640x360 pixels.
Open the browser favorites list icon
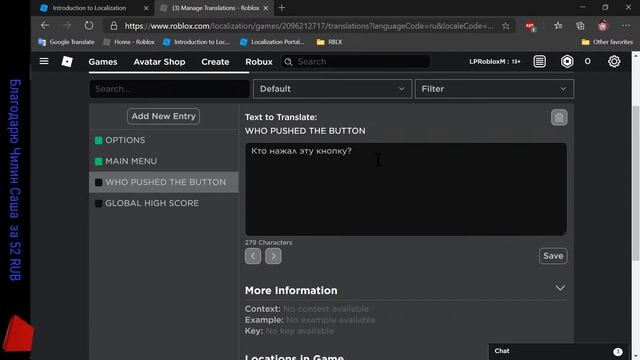point(558,26)
